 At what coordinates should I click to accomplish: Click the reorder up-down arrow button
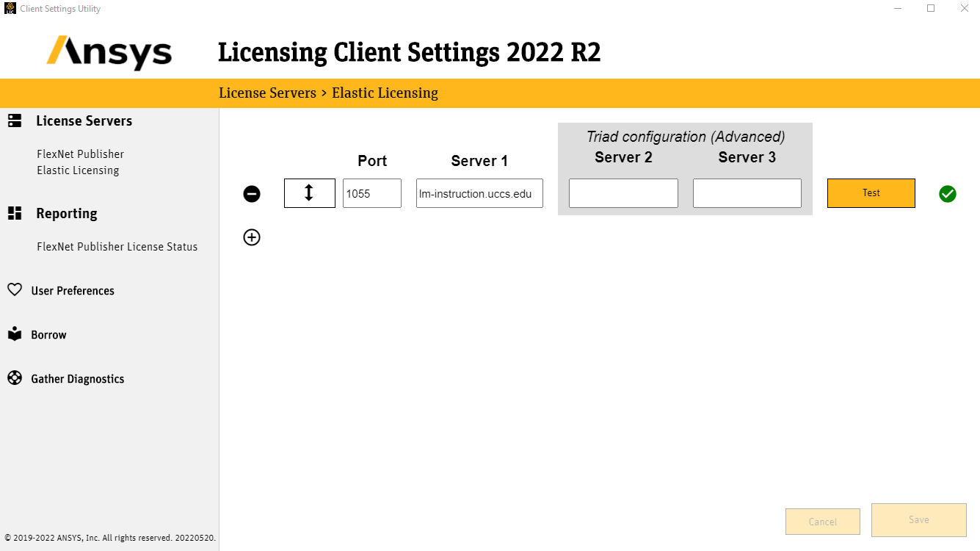(310, 193)
